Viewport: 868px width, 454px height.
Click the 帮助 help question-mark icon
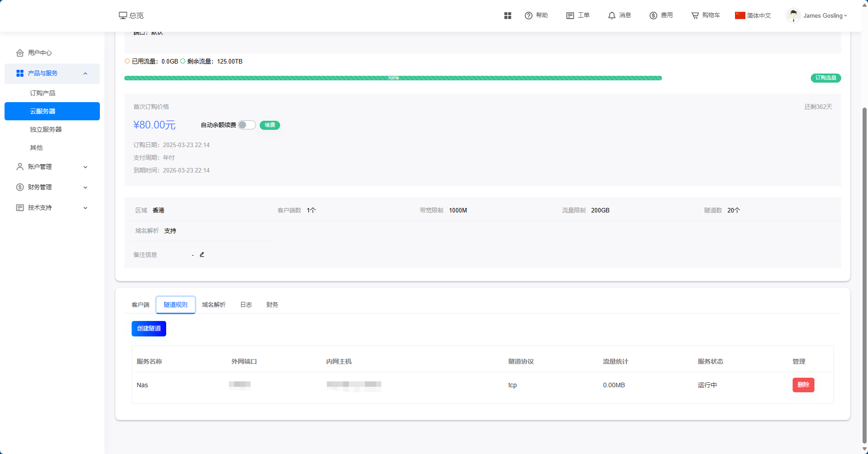click(x=528, y=15)
